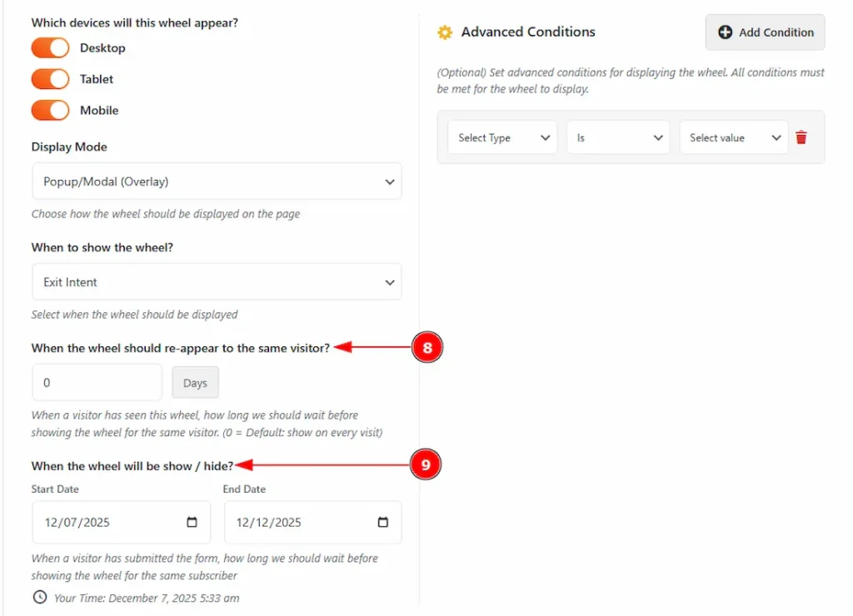Click the red number 8 annotation marker

click(426, 348)
